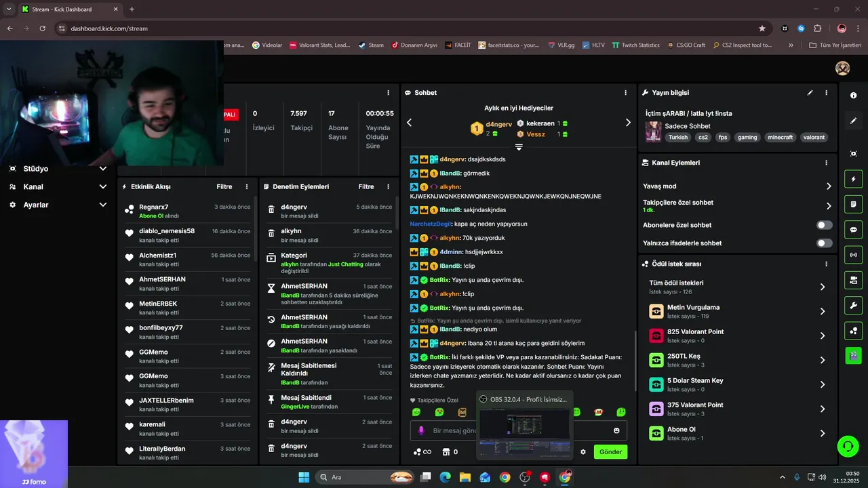Open Etkinlik Akışı three-dot menu
The width and height of the screenshot is (868, 488).
tap(247, 186)
